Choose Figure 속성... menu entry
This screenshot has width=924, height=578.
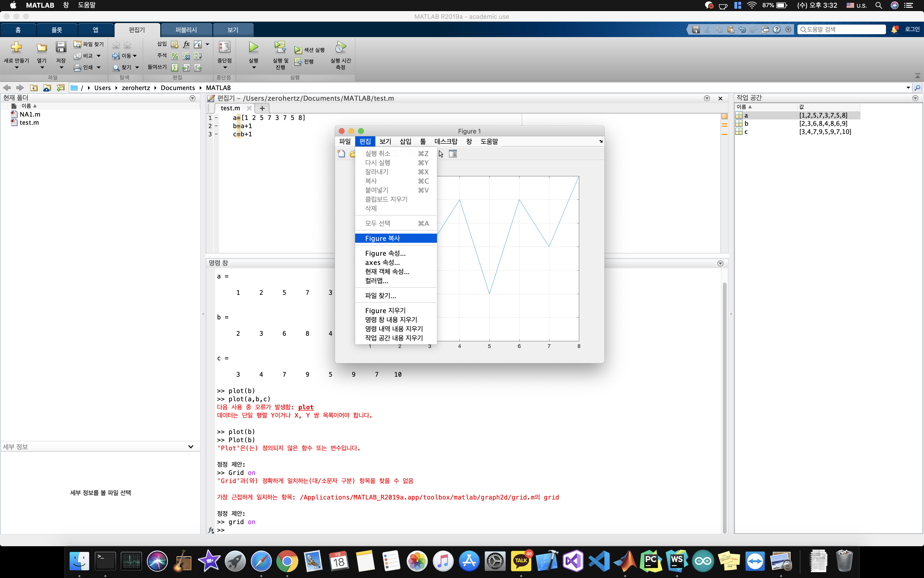396,253
